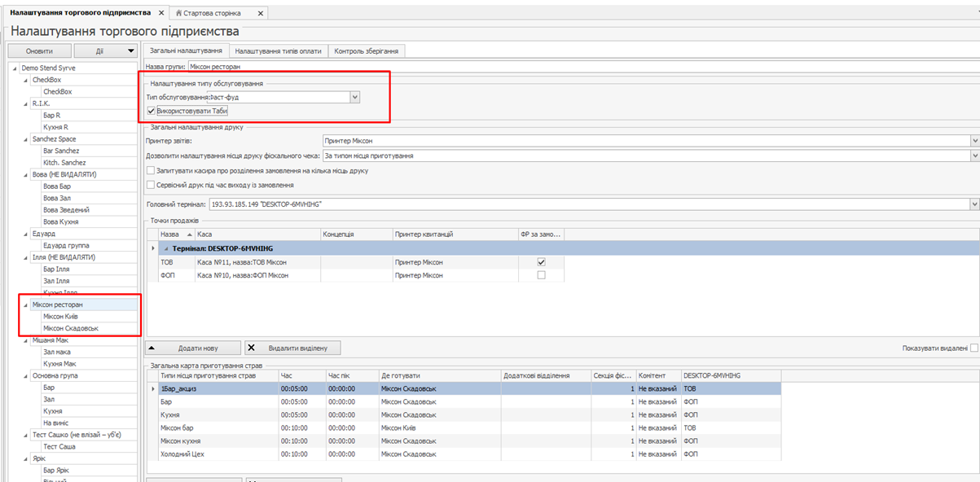Screen dimensions: 980x482
Task: Open the Контроль зберігання tab
Action: point(367,50)
